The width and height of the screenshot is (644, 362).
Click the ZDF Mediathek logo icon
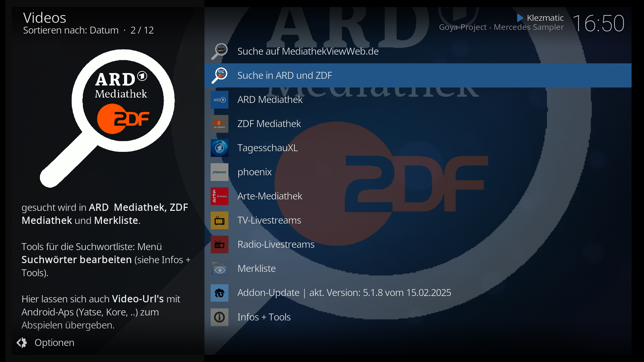[219, 124]
